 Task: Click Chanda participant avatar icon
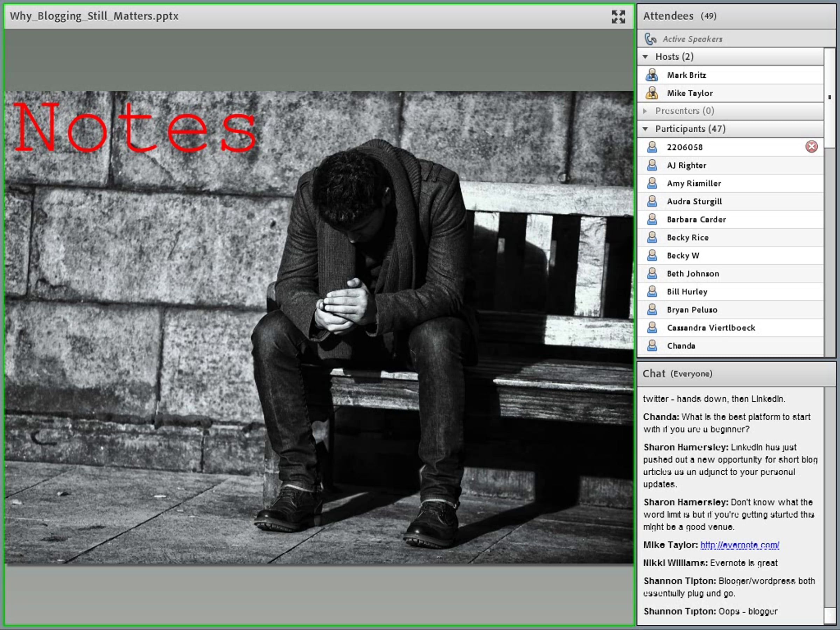pos(652,345)
